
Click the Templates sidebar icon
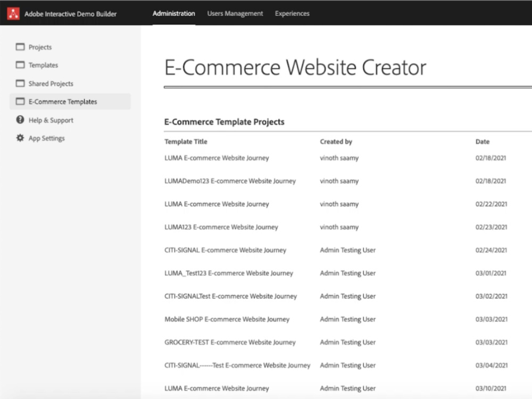point(20,65)
